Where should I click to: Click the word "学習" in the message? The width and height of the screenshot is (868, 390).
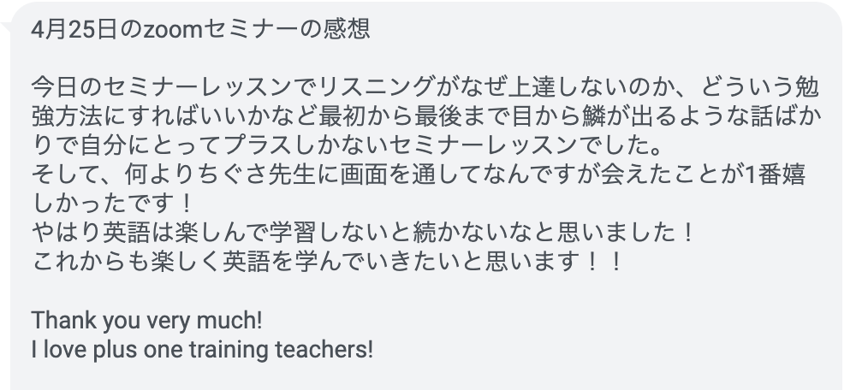(292, 233)
